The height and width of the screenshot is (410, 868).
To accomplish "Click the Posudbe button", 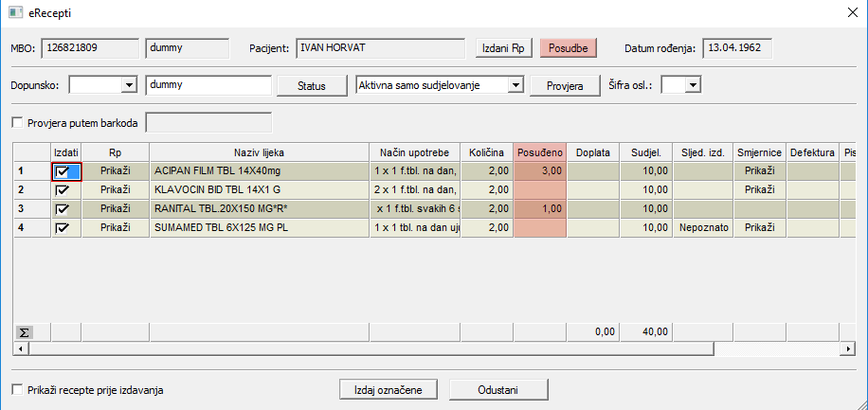I will [x=568, y=47].
